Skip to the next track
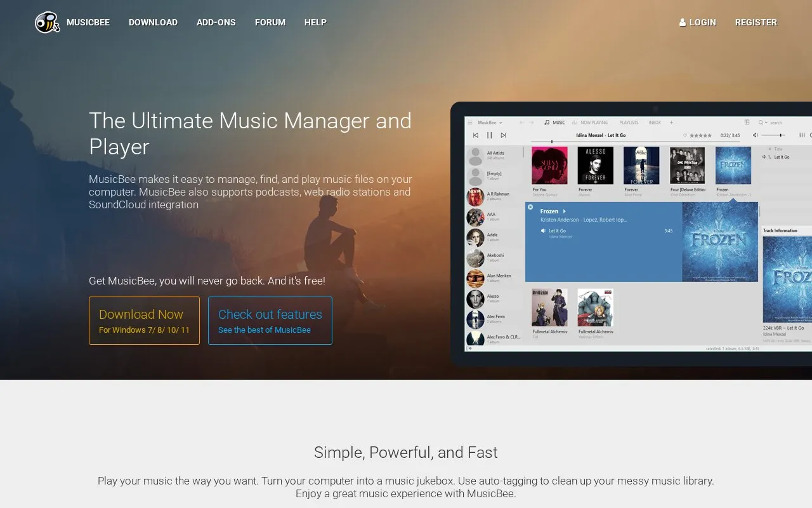The image size is (812, 508). [x=503, y=135]
